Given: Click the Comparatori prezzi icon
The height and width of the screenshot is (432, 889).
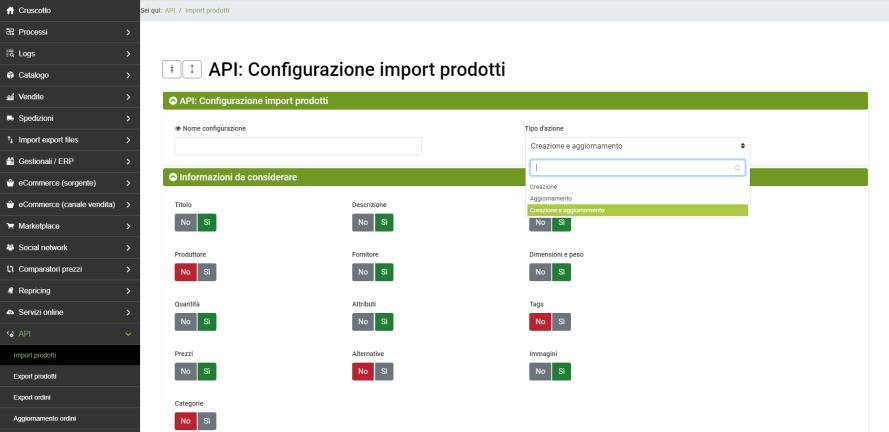Looking at the screenshot, I should [x=10, y=269].
